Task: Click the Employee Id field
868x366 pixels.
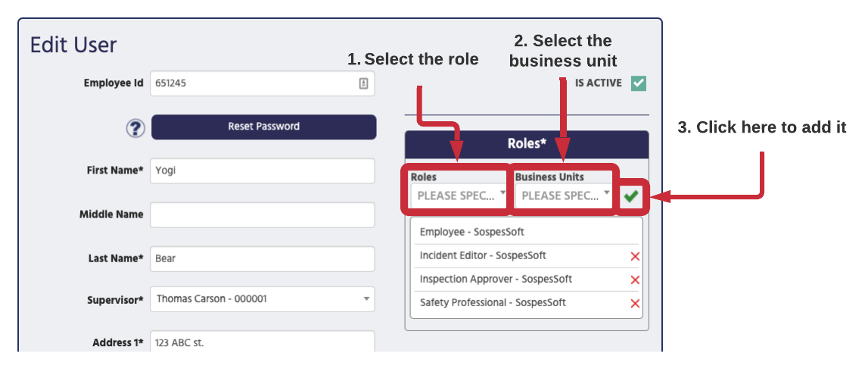Action: pyautogui.click(x=263, y=83)
